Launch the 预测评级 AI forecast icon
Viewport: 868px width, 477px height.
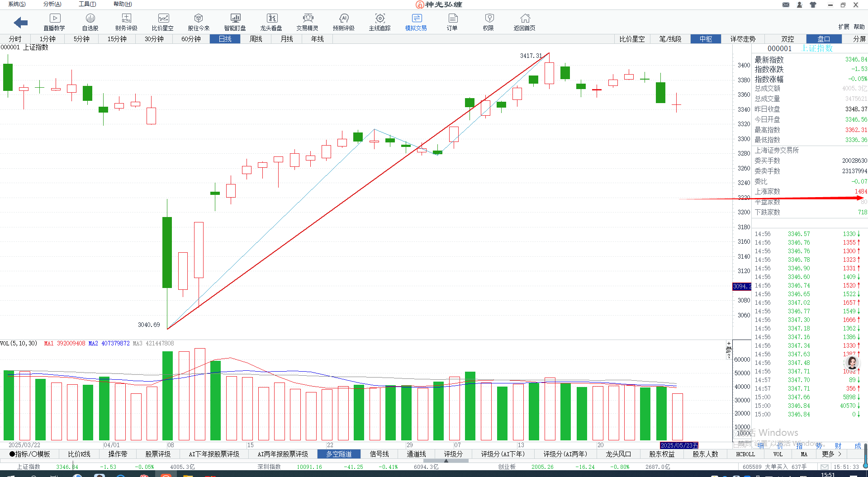coord(343,22)
